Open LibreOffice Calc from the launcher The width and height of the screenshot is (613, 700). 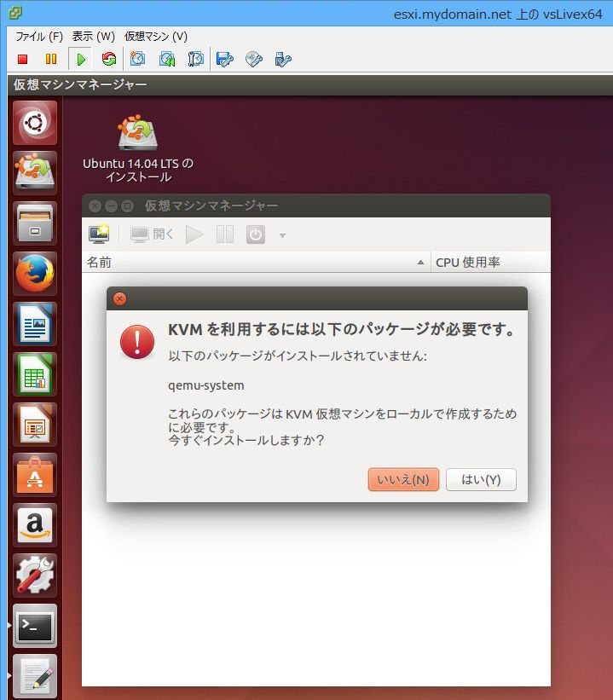point(35,374)
